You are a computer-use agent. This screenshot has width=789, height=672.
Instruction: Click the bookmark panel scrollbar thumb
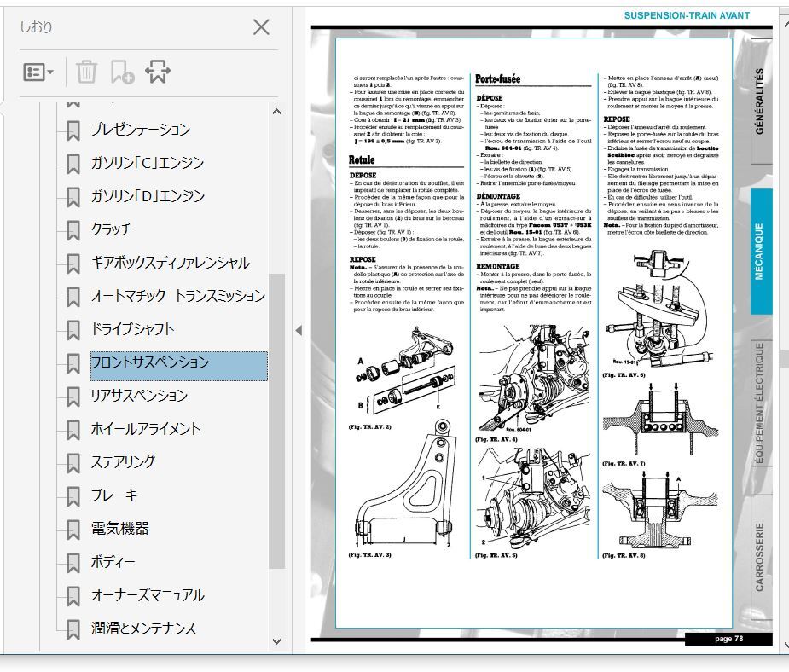point(276,421)
